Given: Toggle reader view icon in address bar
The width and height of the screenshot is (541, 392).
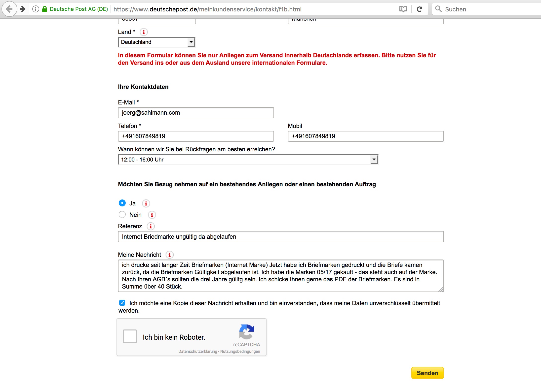Looking at the screenshot, I should pyautogui.click(x=403, y=9).
